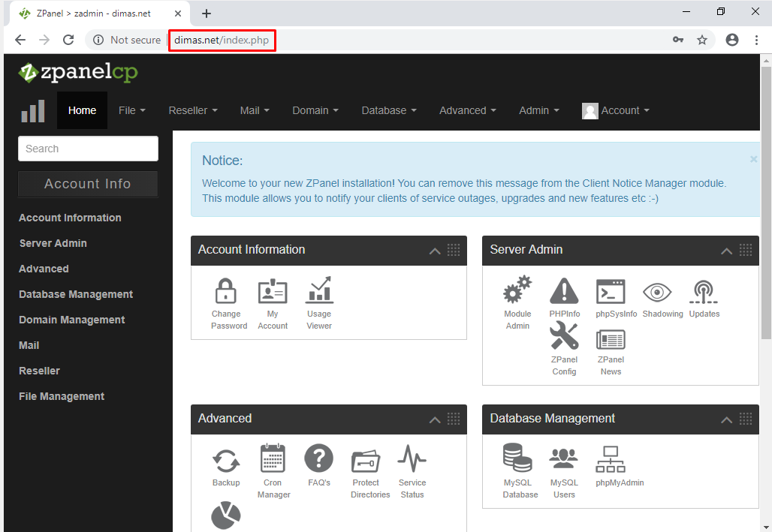Select Advanced in sidebar
This screenshot has height=532, width=772.
click(44, 269)
